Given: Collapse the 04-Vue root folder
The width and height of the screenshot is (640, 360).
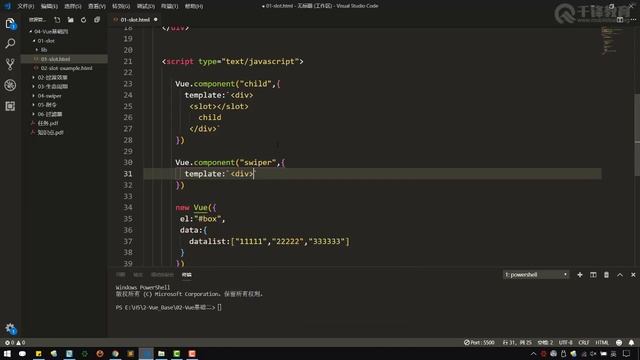Looking at the screenshot, I should point(50,31).
